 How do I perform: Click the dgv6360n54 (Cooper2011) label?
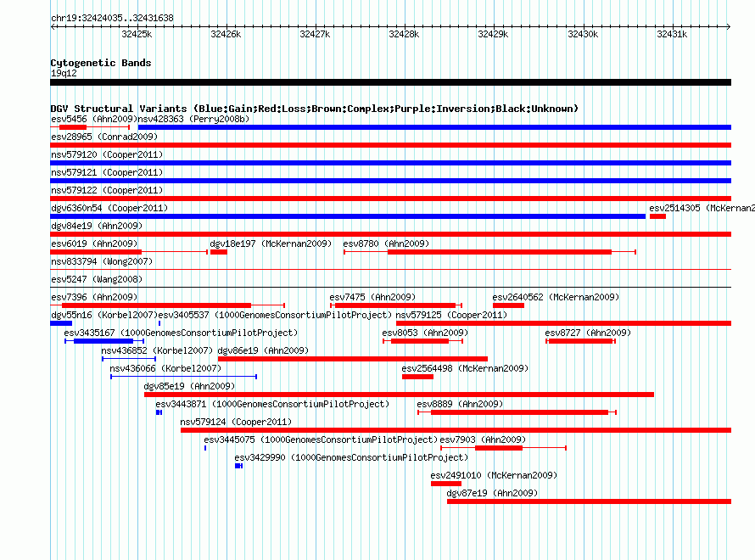pos(109,208)
